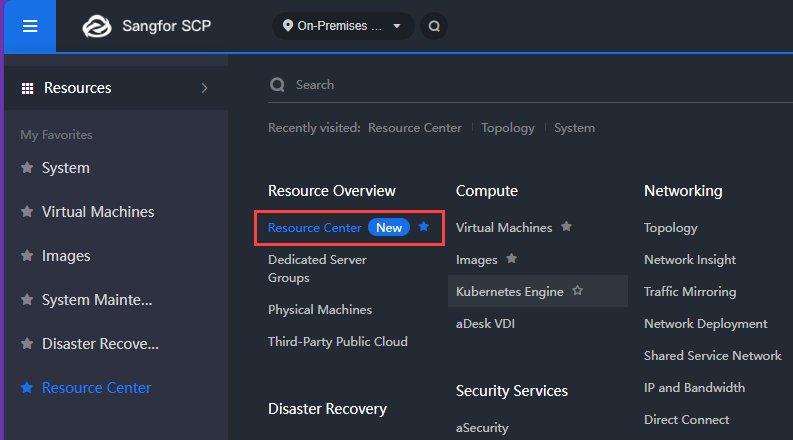Open recently visited System

point(575,128)
